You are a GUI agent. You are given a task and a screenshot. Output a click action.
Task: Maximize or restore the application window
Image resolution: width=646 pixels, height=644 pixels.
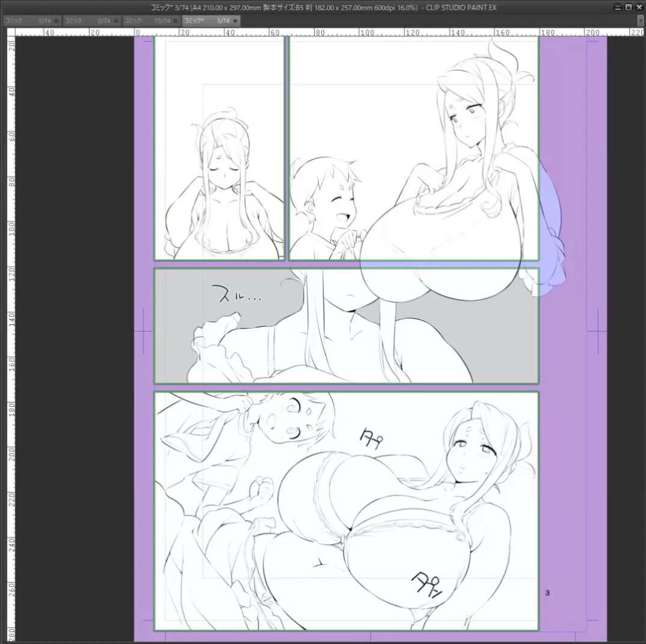point(629,7)
